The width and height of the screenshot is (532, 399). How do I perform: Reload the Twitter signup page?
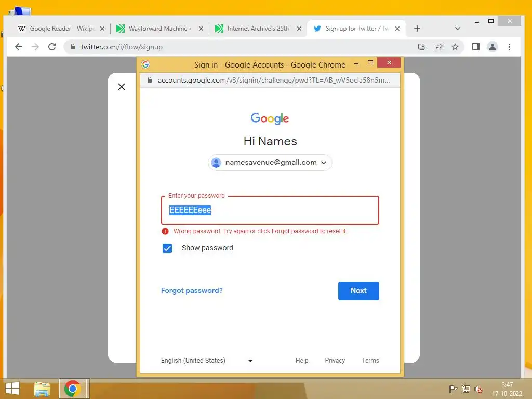(52, 47)
